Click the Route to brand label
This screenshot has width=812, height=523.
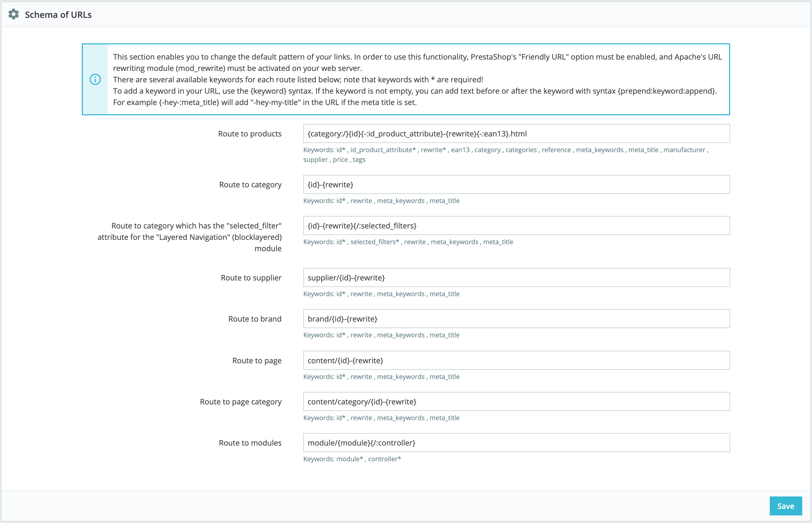point(255,319)
